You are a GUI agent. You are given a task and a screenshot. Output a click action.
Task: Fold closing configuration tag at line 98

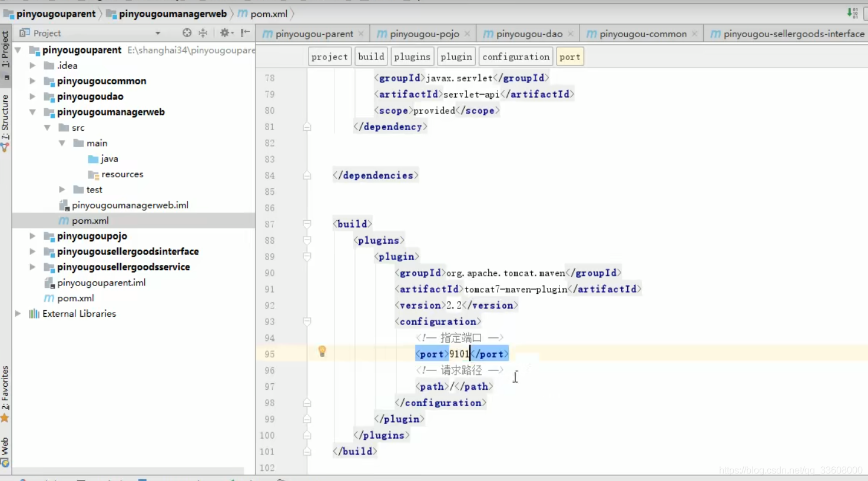click(307, 403)
